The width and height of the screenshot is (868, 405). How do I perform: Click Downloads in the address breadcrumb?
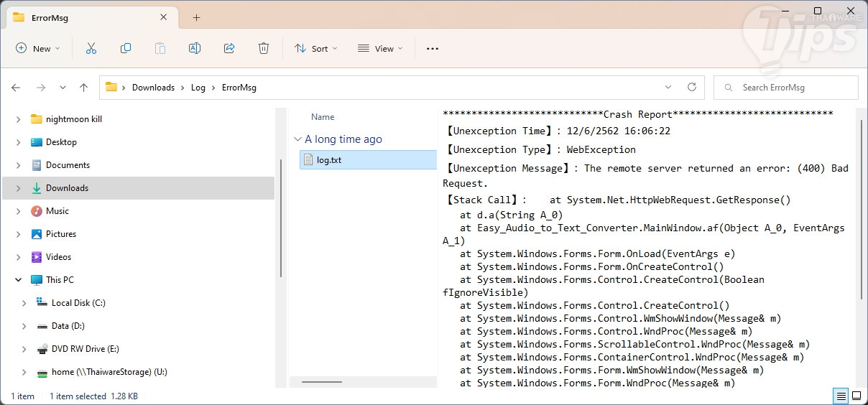(x=153, y=88)
